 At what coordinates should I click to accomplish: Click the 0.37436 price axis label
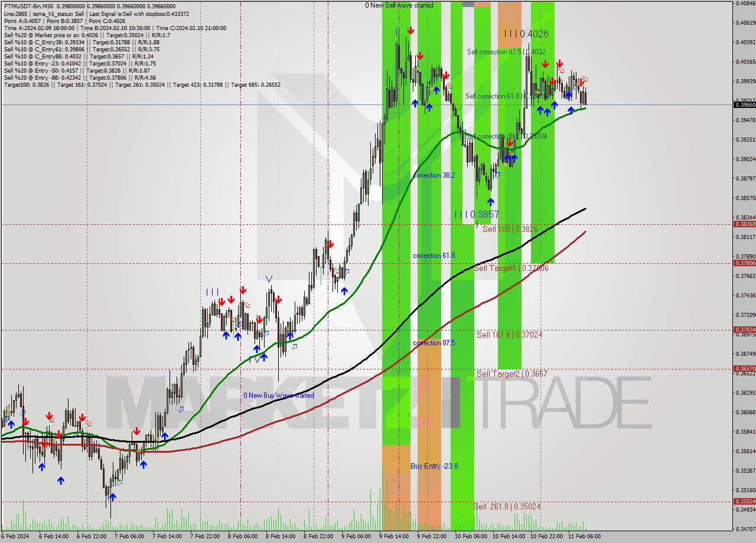tap(745, 295)
